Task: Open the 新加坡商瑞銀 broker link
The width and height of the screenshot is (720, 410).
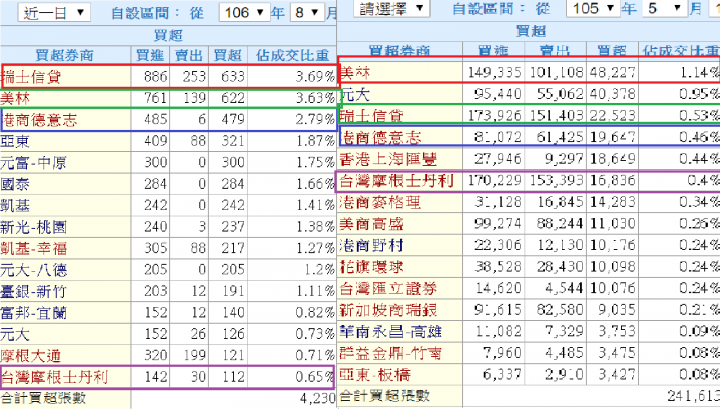Action: point(388,310)
